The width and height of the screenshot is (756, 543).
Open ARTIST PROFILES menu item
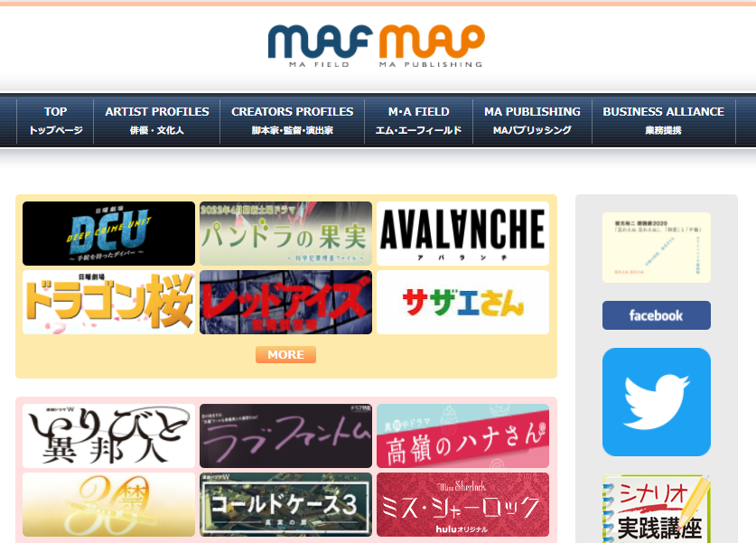pyautogui.click(x=157, y=120)
